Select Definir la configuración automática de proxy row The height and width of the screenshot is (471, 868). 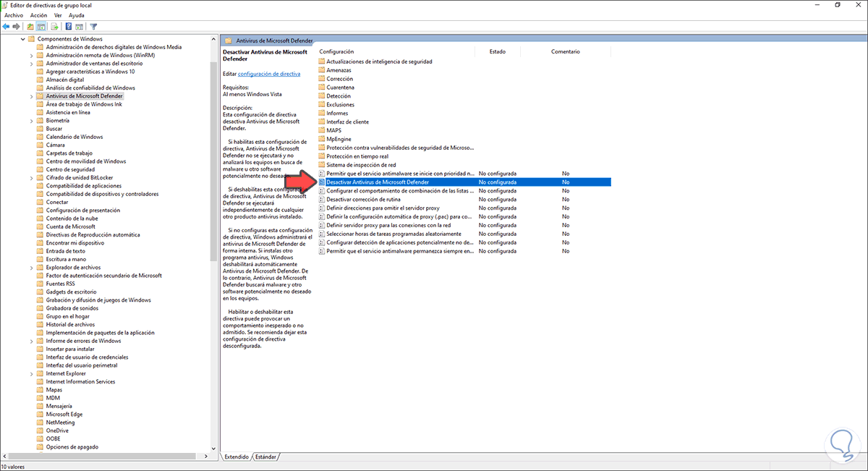pos(464,217)
